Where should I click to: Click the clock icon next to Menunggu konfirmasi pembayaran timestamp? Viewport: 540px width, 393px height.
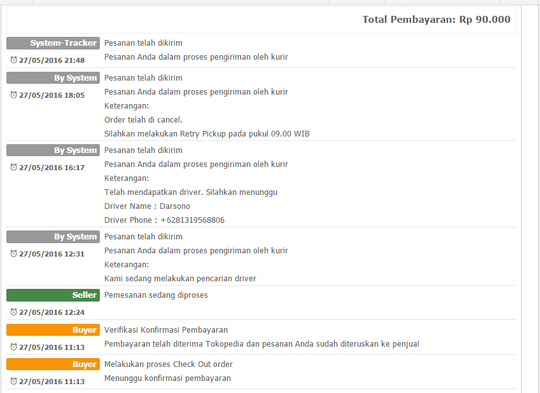[x=13, y=381]
